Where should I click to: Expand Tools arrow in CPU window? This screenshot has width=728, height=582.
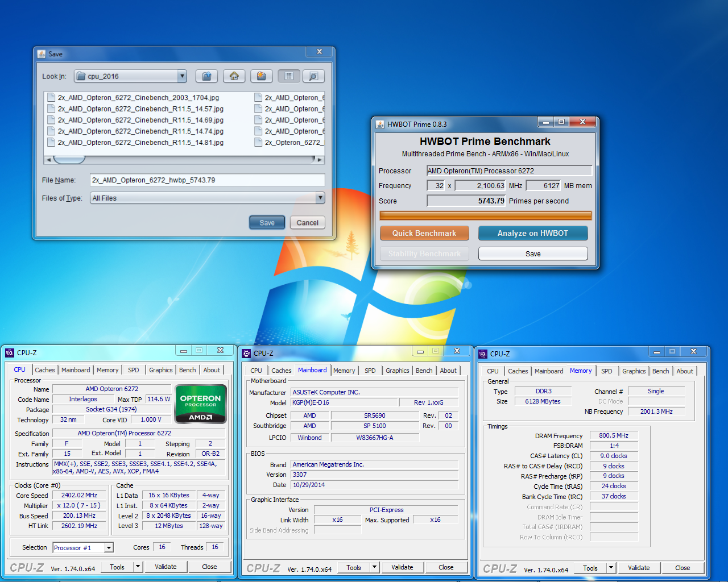138,567
